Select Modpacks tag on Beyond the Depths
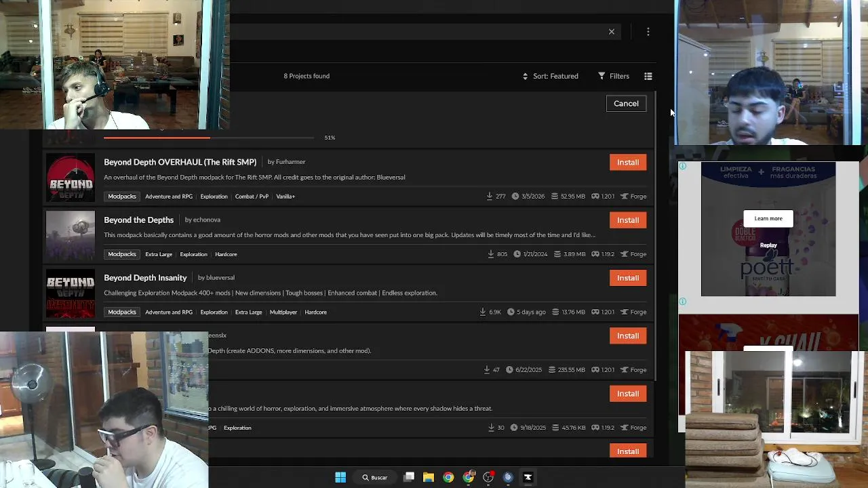This screenshot has height=488, width=868. pyautogui.click(x=122, y=254)
